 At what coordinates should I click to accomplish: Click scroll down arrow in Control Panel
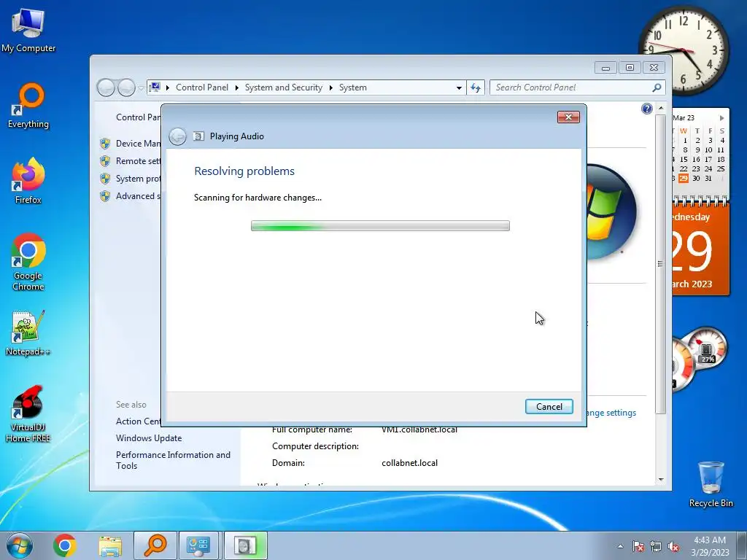tap(661, 480)
